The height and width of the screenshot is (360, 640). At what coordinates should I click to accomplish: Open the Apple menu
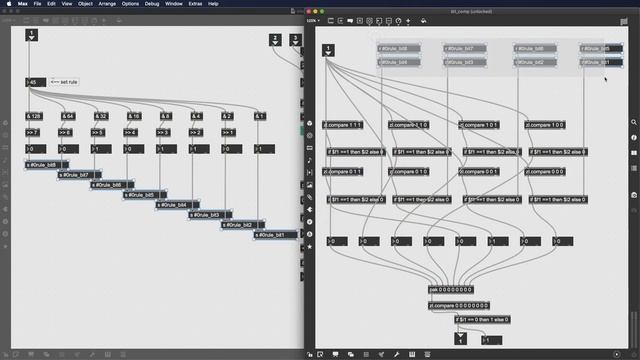(x=9, y=4)
